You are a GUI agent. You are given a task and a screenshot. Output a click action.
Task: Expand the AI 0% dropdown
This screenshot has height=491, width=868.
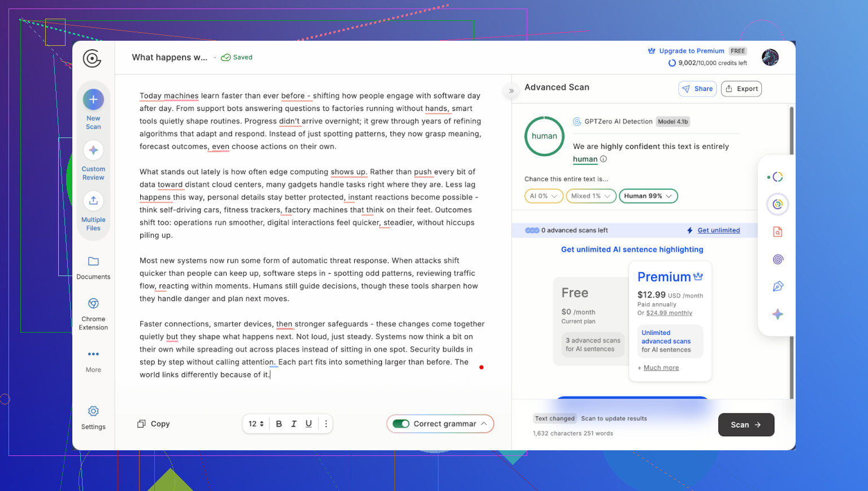544,196
